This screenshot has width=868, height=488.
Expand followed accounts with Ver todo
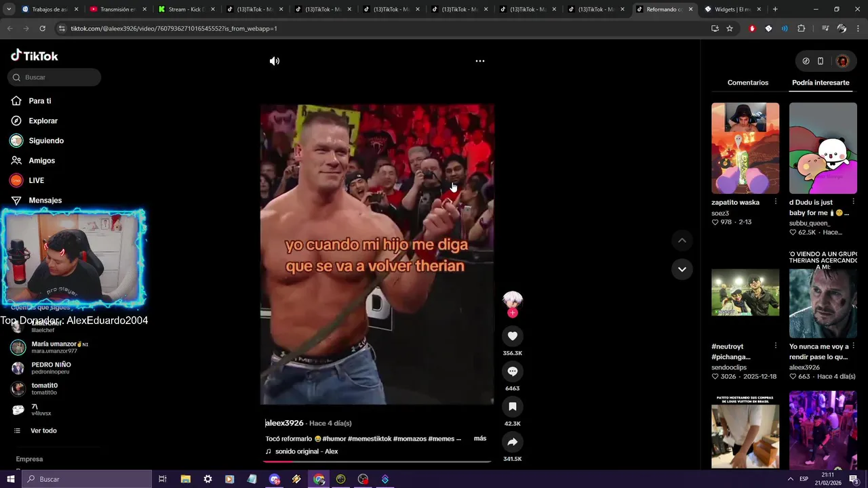tap(43, 431)
